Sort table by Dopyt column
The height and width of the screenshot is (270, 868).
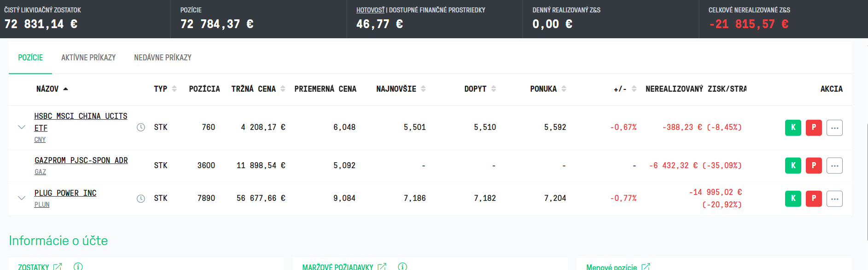480,89
